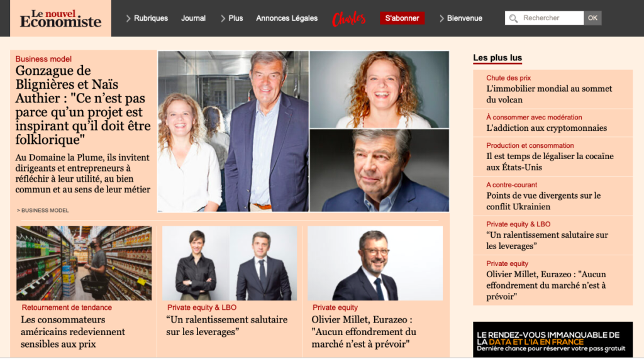Open L'immobilier mondial au sommet du volcan
Viewport: 644px width, 359px height.
click(549, 94)
